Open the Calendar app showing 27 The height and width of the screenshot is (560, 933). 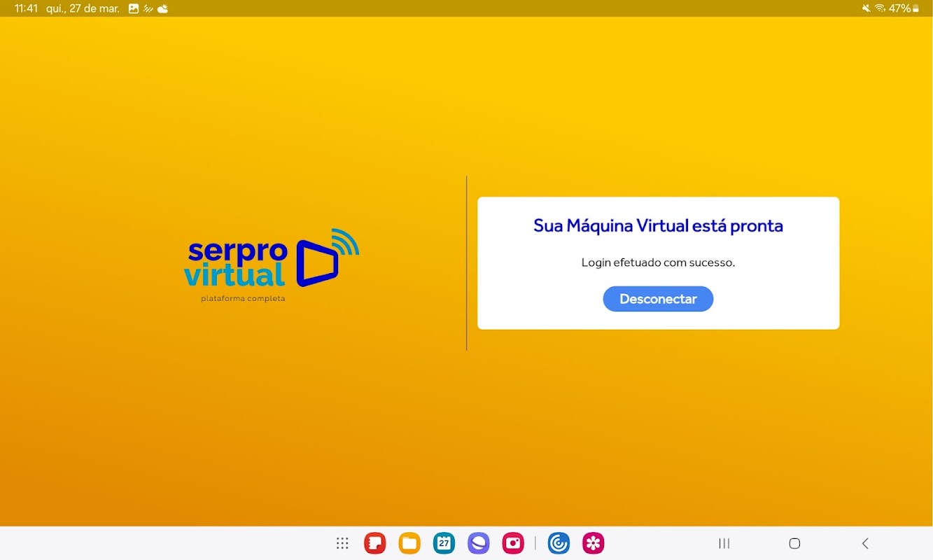coord(444,543)
